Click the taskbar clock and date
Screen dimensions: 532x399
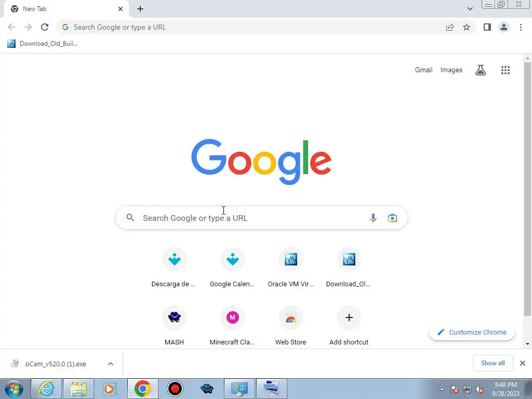point(506,389)
